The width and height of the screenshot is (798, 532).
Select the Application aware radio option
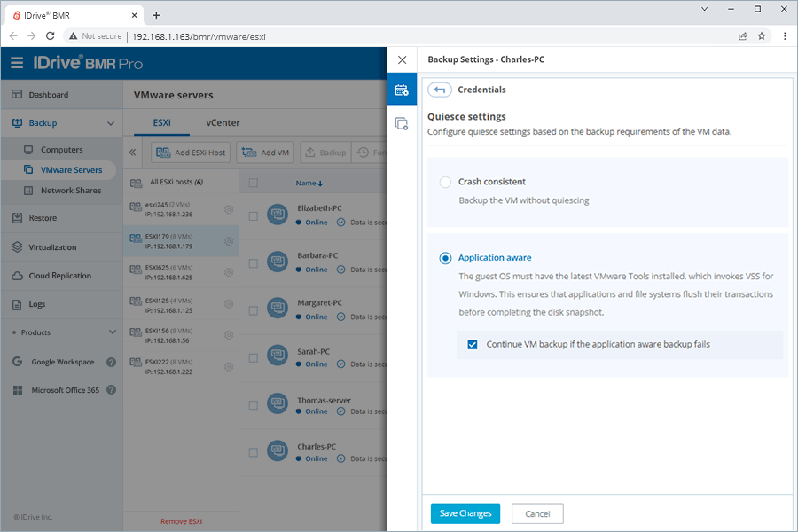click(445, 258)
